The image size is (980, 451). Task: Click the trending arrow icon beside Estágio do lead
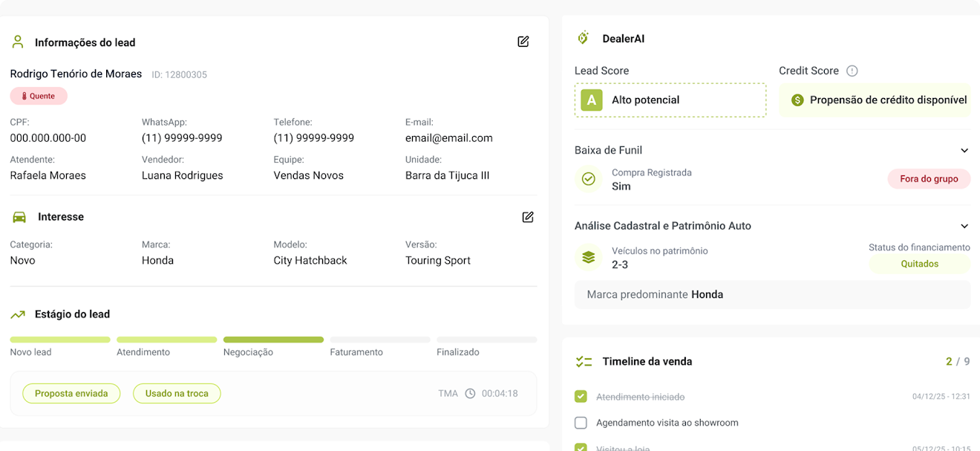pyautogui.click(x=18, y=315)
